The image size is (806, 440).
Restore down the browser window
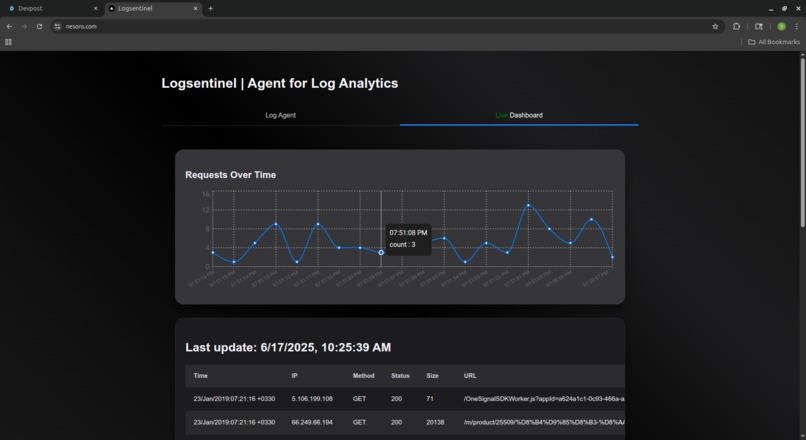784,9
